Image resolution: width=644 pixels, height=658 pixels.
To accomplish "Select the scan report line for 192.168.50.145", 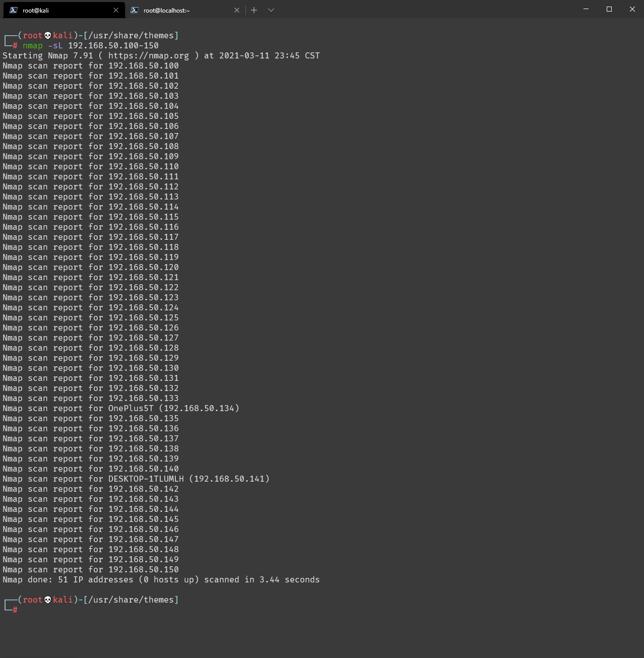I will (x=91, y=519).
